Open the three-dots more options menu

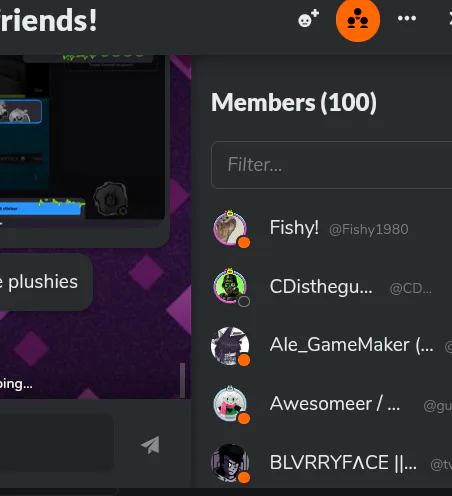click(x=407, y=18)
